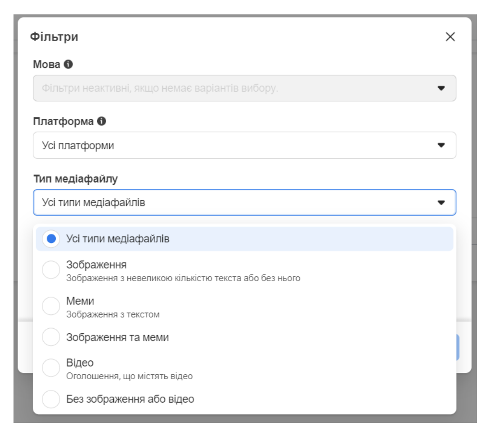This screenshot has width=504, height=439.
Task: Click the 'Оголошення, що містять відео' description
Action: [130, 376]
